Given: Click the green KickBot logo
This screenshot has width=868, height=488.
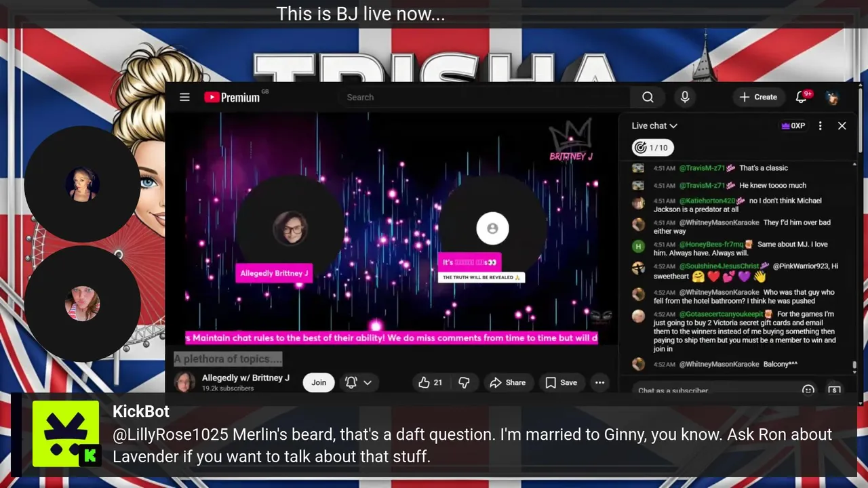Looking at the screenshot, I should click(66, 434).
